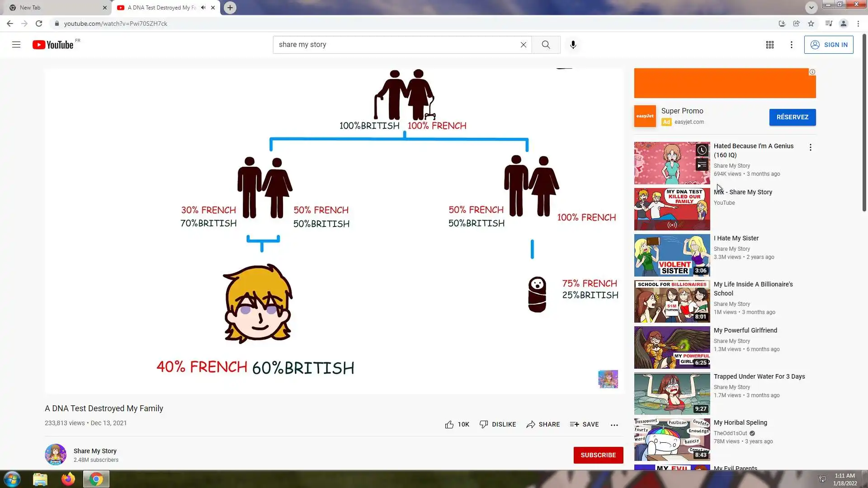Click the voice search microphone icon

[x=573, y=45]
